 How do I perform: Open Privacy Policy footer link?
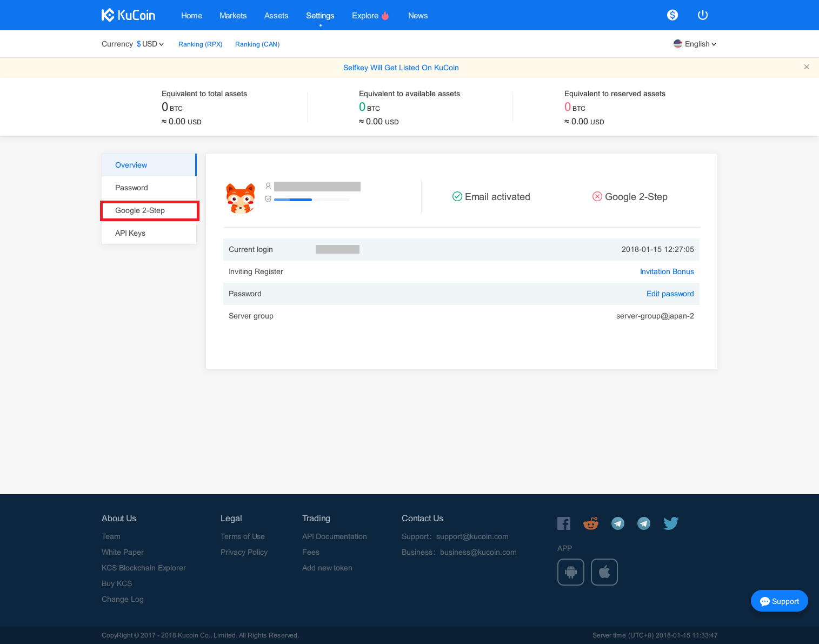pos(244,552)
